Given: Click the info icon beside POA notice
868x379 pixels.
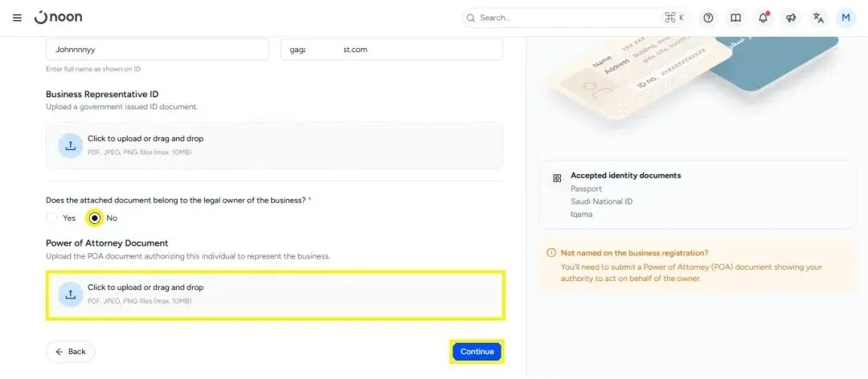Looking at the screenshot, I should click(551, 253).
